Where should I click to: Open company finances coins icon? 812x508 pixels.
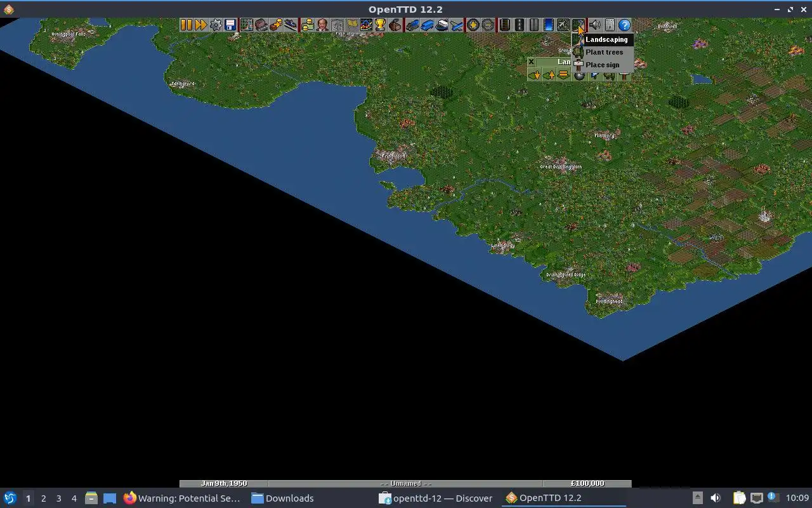(x=307, y=25)
